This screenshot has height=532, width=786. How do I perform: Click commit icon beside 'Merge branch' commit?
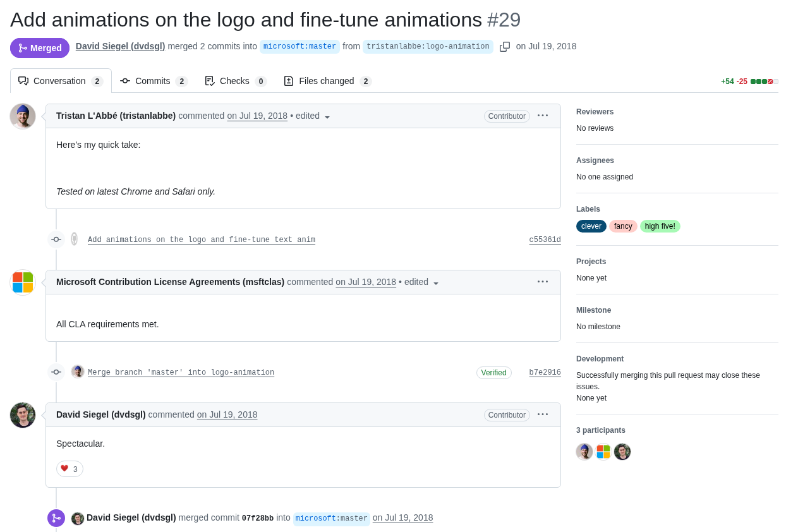coord(56,372)
